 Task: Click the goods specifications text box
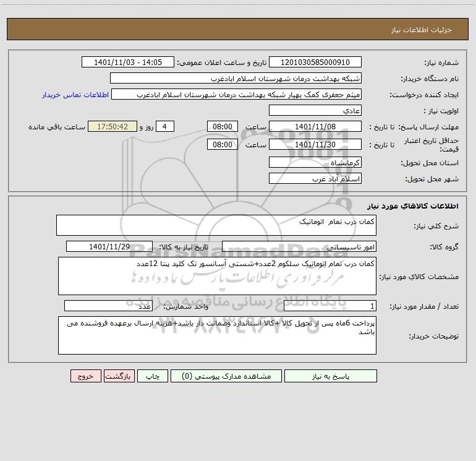pyautogui.click(x=217, y=276)
